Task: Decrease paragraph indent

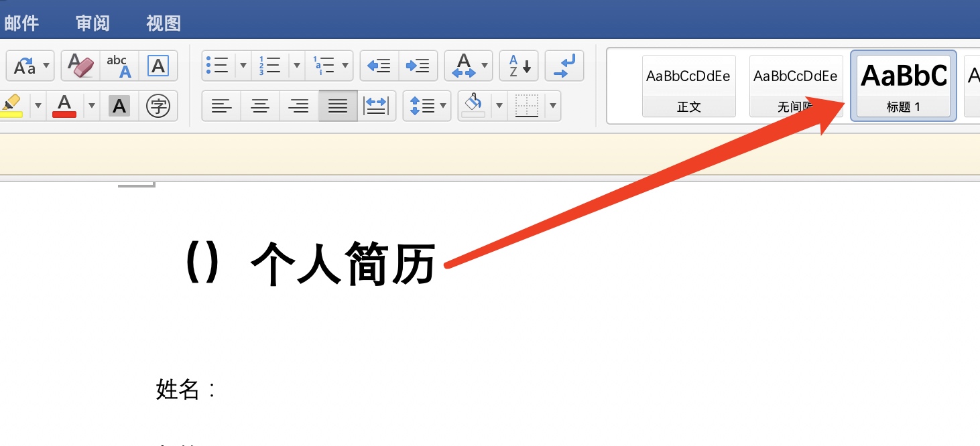Action: pos(379,66)
